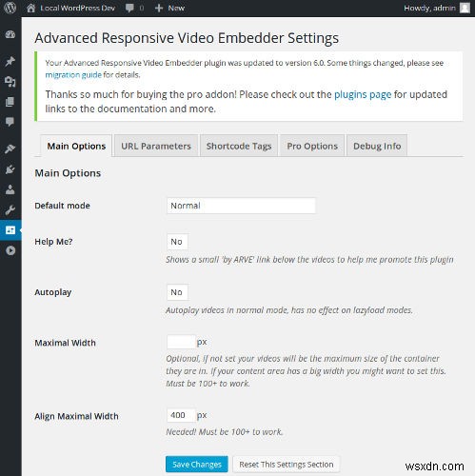This screenshot has height=476, width=475.
Task: Open Media icon in sidebar
Action: (10, 82)
